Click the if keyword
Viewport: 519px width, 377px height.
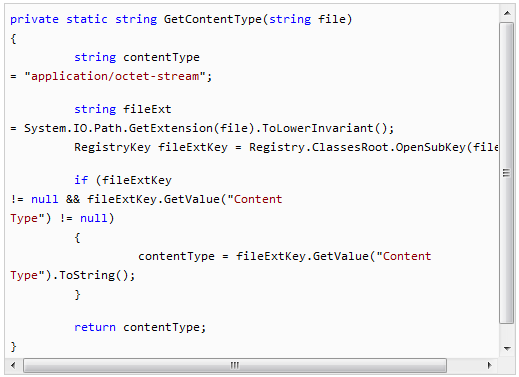(x=81, y=180)
